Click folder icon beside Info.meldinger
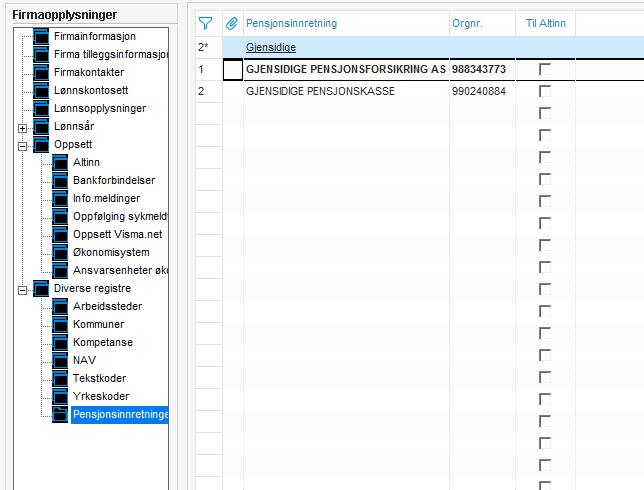This screenshot has height=490, width=644. (60, 199)
